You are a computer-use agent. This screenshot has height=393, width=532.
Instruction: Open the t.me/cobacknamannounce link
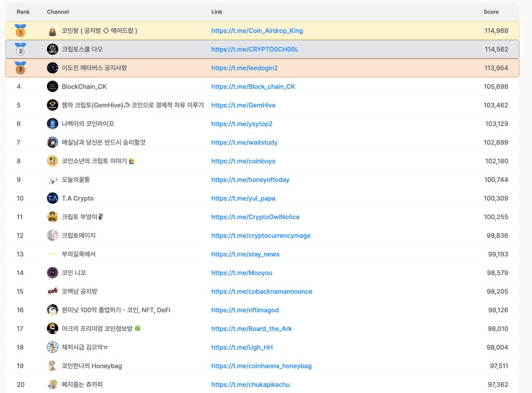[x=261, y=292]
